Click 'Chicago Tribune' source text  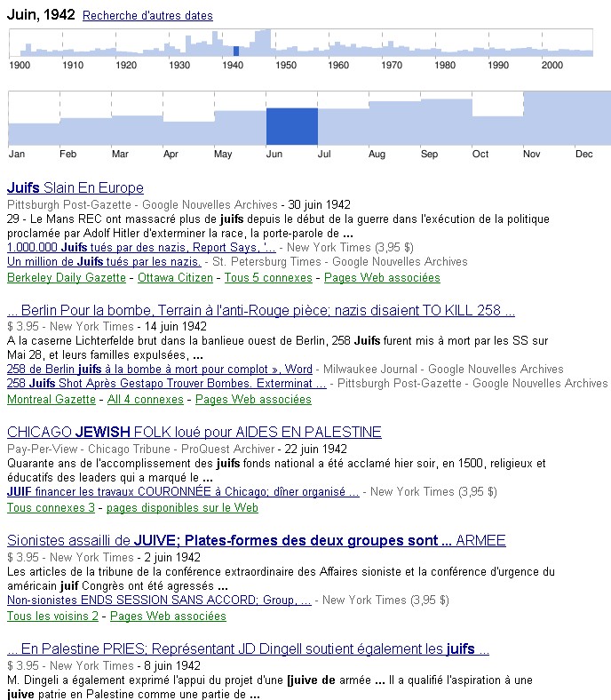(x=129, y=449)
